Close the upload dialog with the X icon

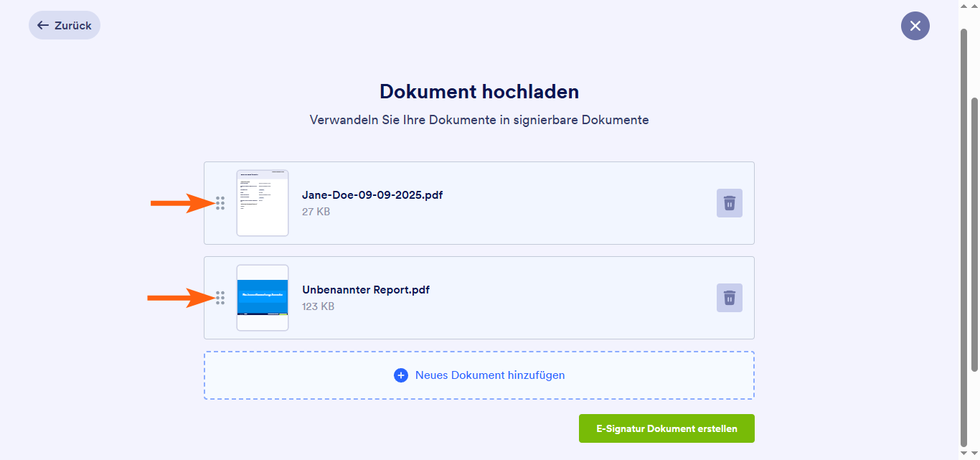coord(915,26)
